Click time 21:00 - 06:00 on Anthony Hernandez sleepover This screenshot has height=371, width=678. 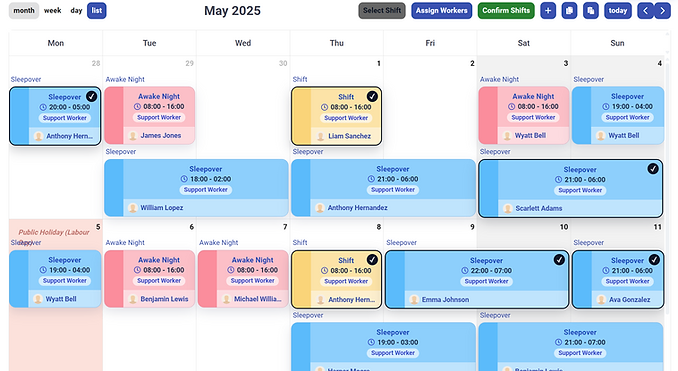pyautogui.click(x=397, y=179)
